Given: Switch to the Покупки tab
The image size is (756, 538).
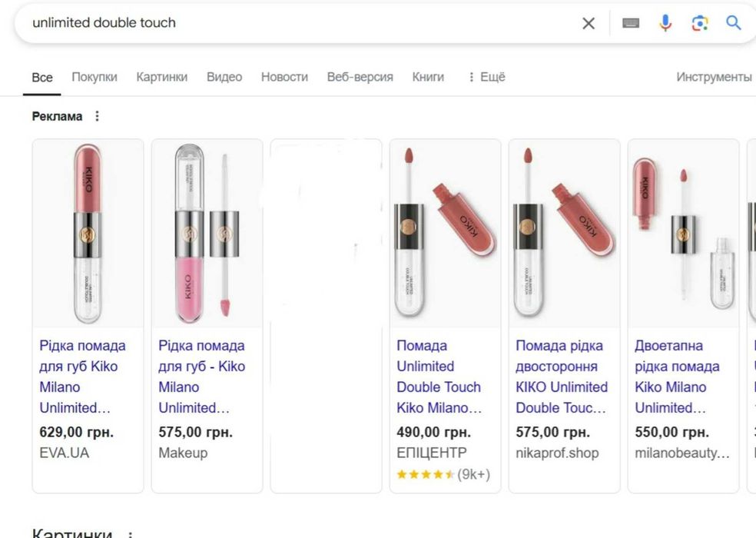Looking at the screenshot, I should point(94,77).
